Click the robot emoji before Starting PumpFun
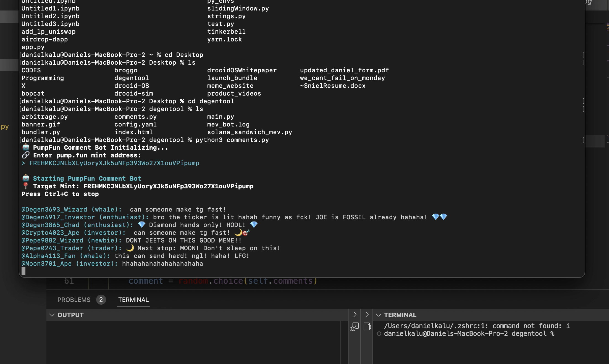609x364 pixels. [26, 178]
